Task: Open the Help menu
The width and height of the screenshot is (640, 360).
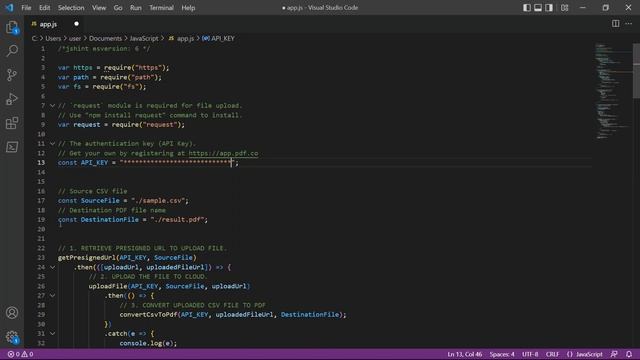Action: (188, 8)
